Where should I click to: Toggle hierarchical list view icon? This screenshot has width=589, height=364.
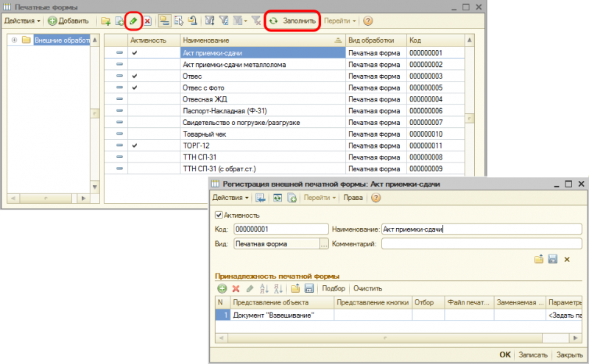pos(164,21)
